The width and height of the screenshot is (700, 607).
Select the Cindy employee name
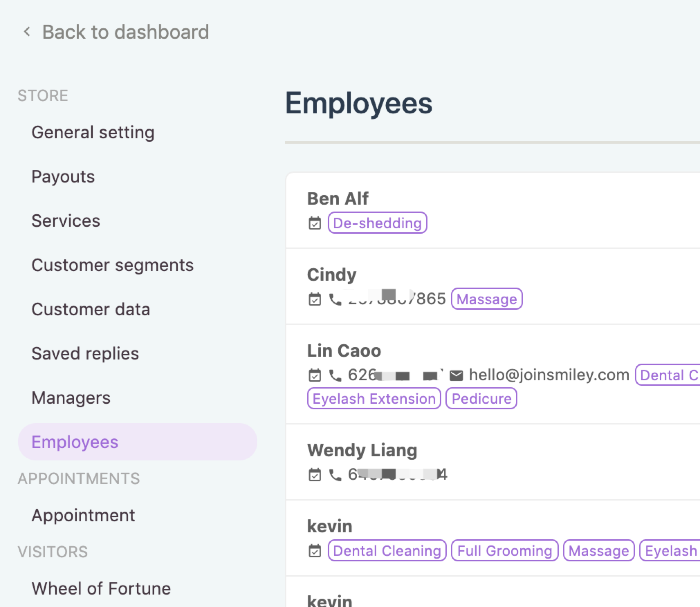click(332, 275)
